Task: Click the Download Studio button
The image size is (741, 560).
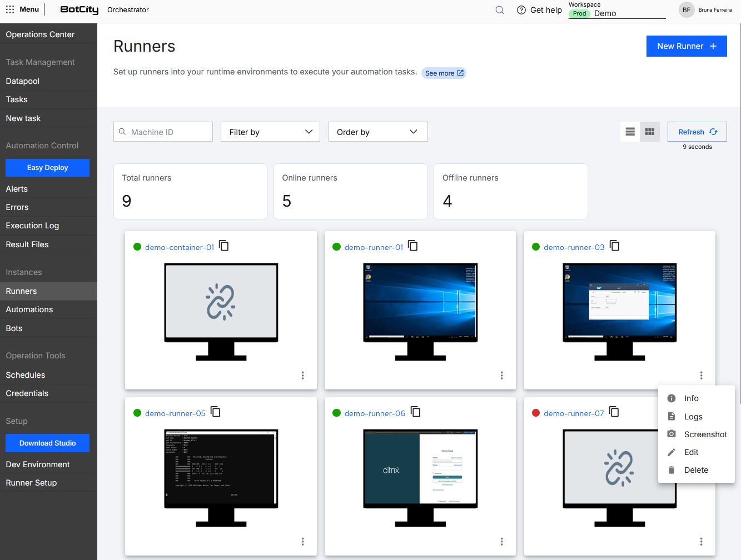Action: [48, 443]
